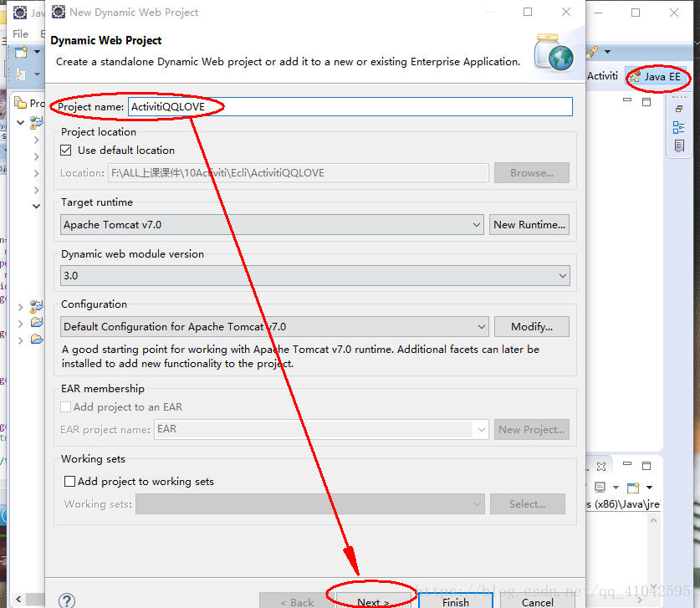Click the Project Explorer folder icon
700x608 pixels.
click(20, 103)
